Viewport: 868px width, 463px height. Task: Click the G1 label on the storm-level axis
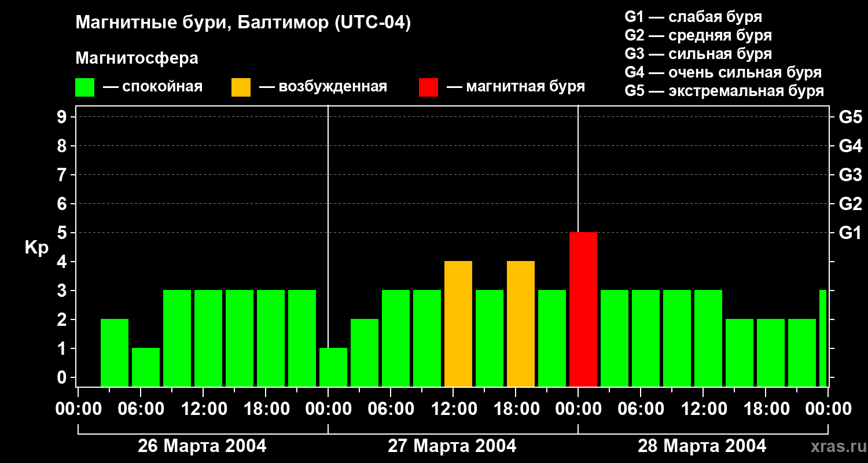tap(850, 233)
